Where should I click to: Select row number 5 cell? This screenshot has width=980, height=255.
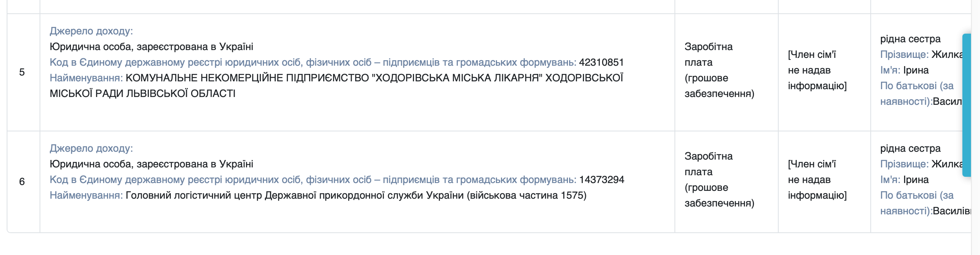[x=22, y=72]
